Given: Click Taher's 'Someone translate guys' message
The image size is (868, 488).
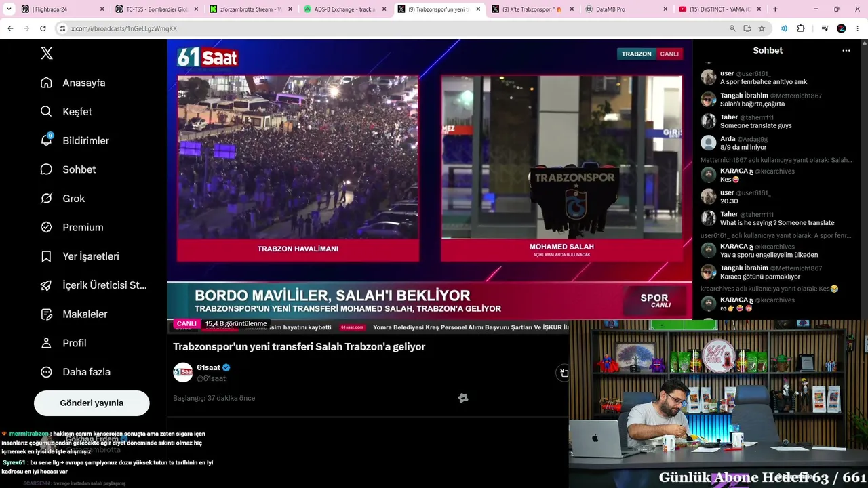Looking at the screenshot, I should (x=756, y=125).
